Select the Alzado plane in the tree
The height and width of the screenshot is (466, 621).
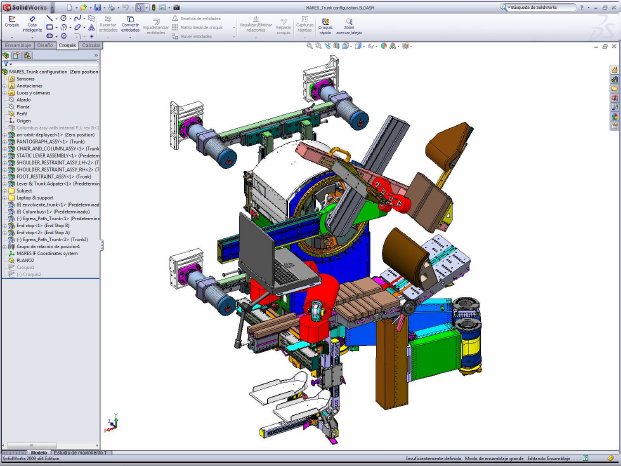pos(23,98)
